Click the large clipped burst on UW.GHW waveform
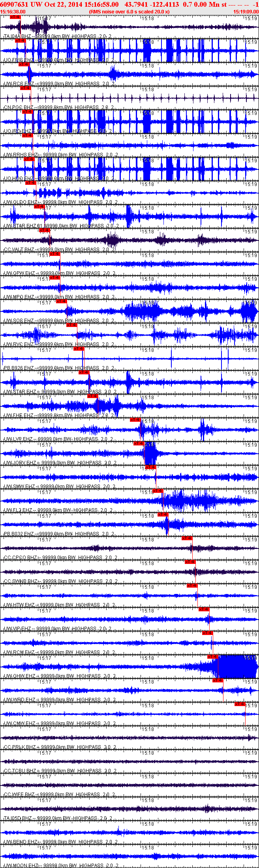The width and height of the screenshot is (259, 868). pos(237,667)
